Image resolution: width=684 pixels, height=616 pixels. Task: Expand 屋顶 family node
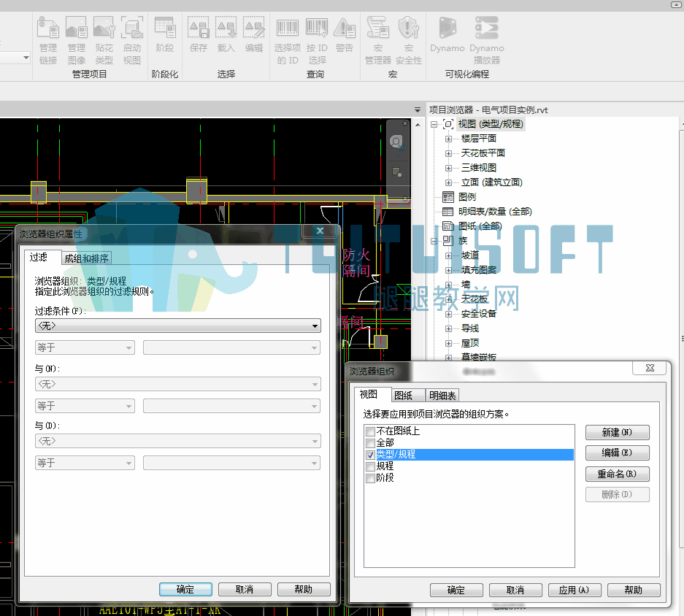[x=448, y=343]
